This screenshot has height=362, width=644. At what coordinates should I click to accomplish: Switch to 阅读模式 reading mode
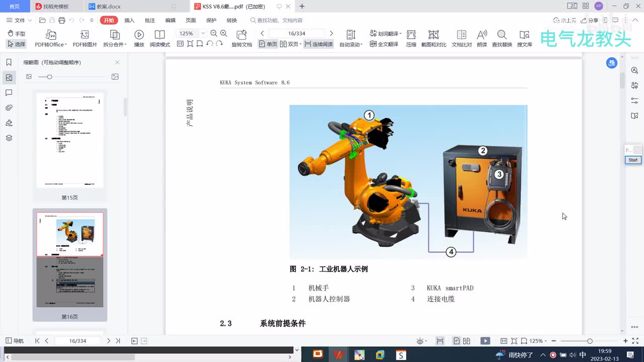tap(159, 39)
